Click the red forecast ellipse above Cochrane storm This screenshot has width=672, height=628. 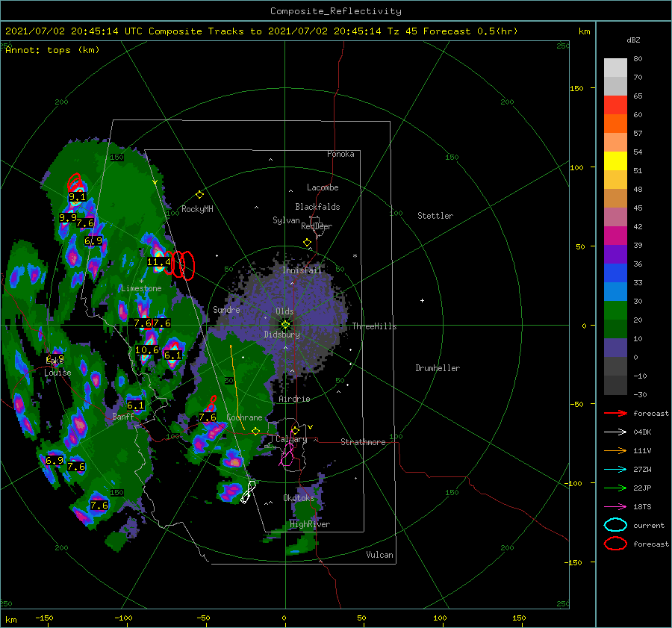pos(212,403)
